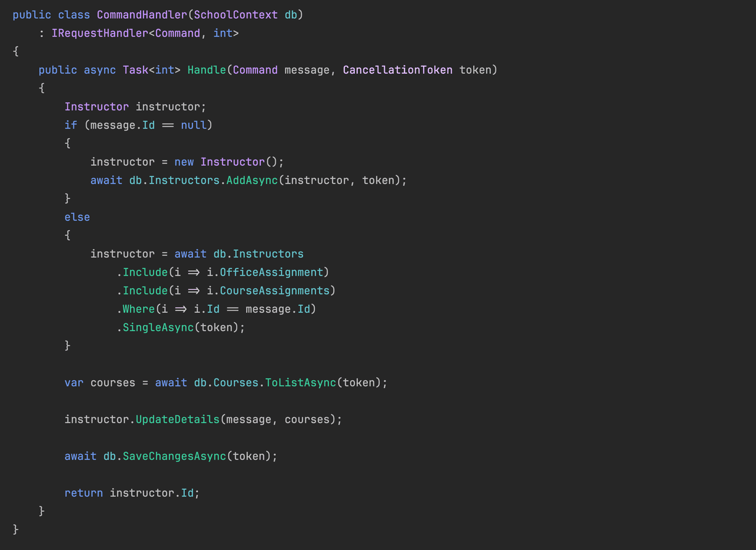
Task: Click the Where method call
Action: pyautogui.click(x=138, y=309)
